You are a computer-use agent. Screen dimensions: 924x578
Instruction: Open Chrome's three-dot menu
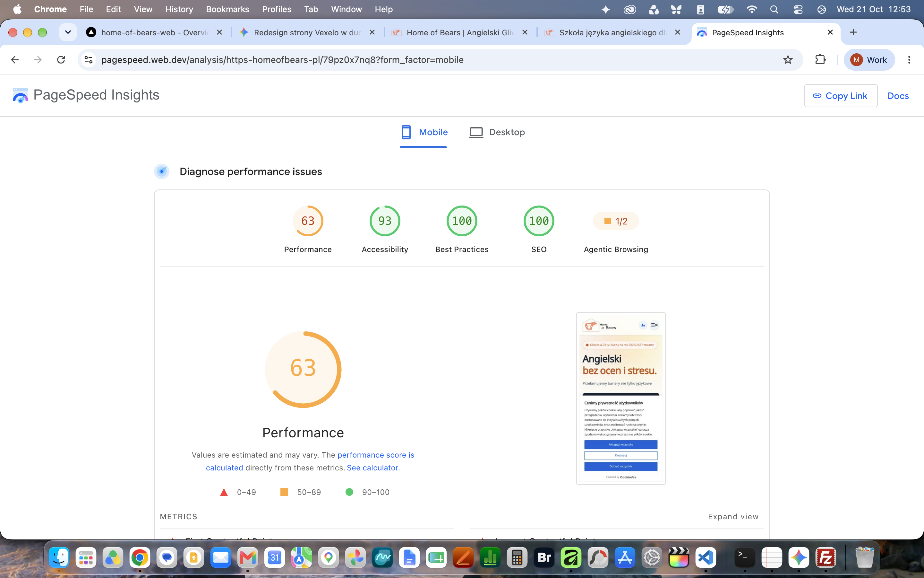(x=909, y=60)
